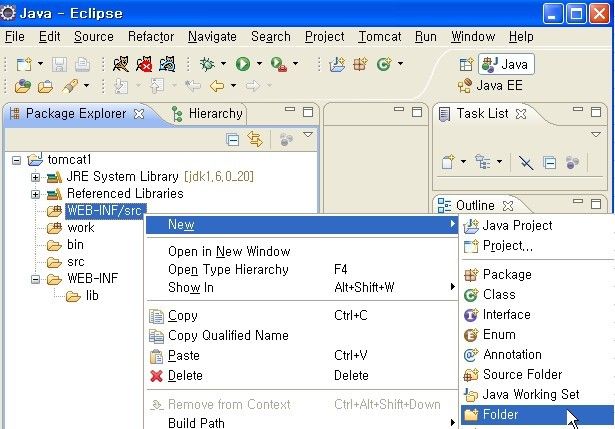Open the Navigate menu

pos(212,37)
